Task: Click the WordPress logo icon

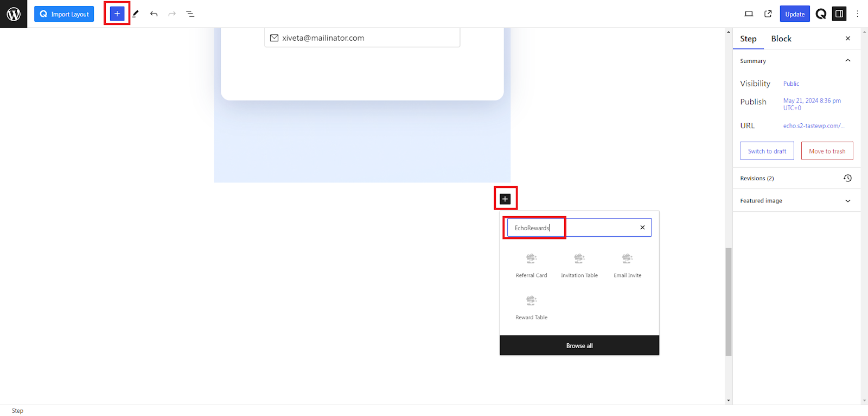Action: tap(14, 14)
